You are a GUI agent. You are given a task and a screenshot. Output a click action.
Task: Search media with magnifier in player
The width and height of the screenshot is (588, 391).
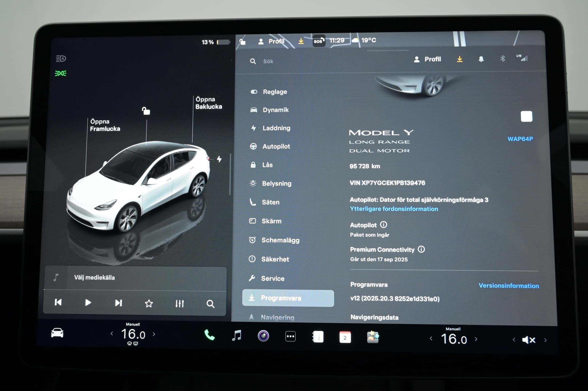210,304
